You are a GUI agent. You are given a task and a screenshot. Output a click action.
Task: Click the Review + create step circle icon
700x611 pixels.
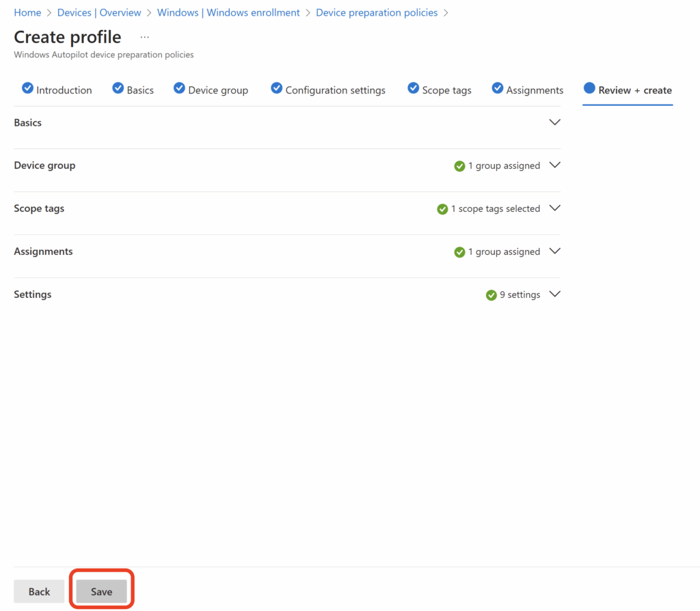589,88
